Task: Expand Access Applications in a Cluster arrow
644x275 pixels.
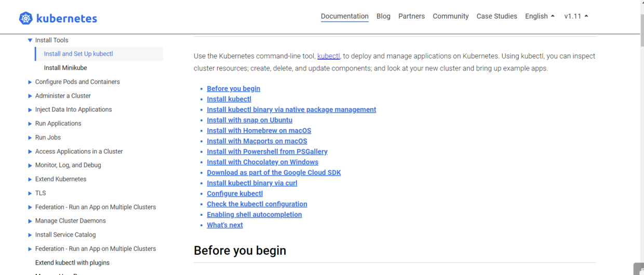Action: (x=30, y=152)
